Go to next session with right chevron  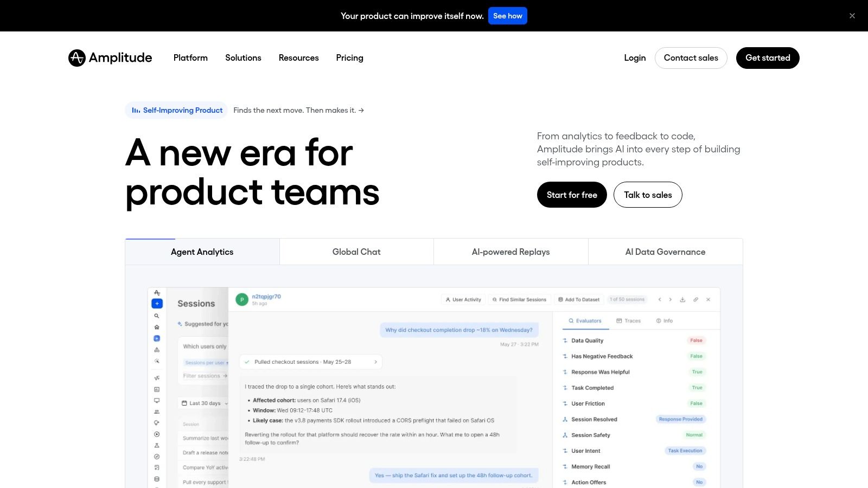pos(671,299)
